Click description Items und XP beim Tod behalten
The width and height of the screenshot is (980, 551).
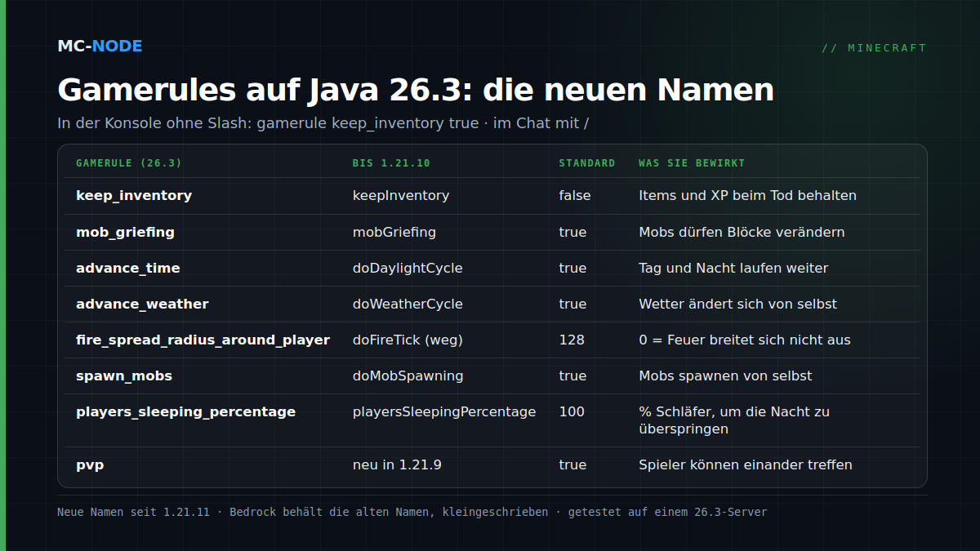747,196
